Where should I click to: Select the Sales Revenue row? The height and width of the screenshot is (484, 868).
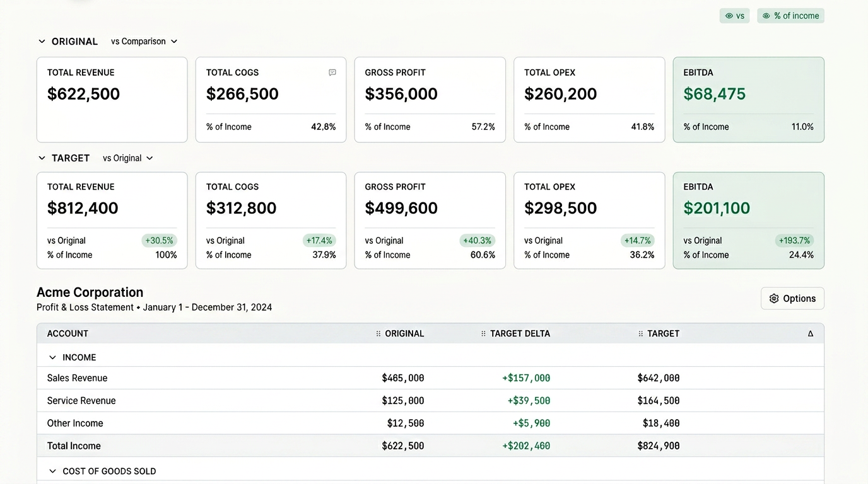[x=430, y=378]
